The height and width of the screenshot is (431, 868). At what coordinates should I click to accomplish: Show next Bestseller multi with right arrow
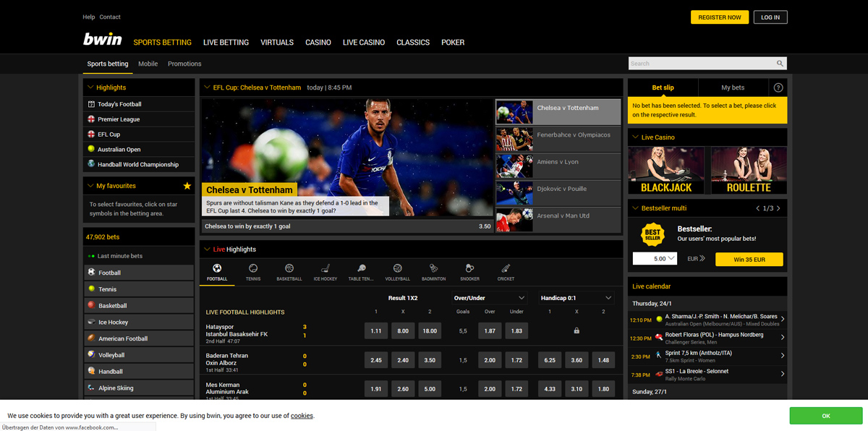pyautogui.click(x=778, y=208)
